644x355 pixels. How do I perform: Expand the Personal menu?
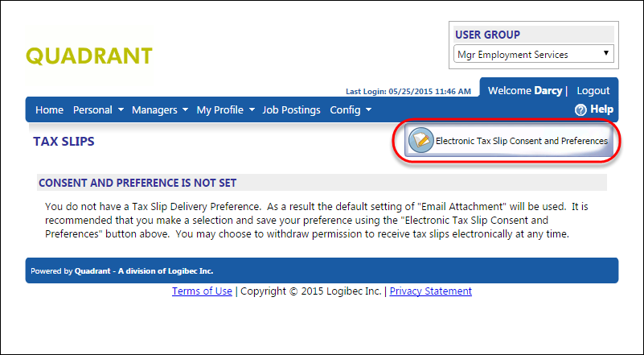click(98, 110)
